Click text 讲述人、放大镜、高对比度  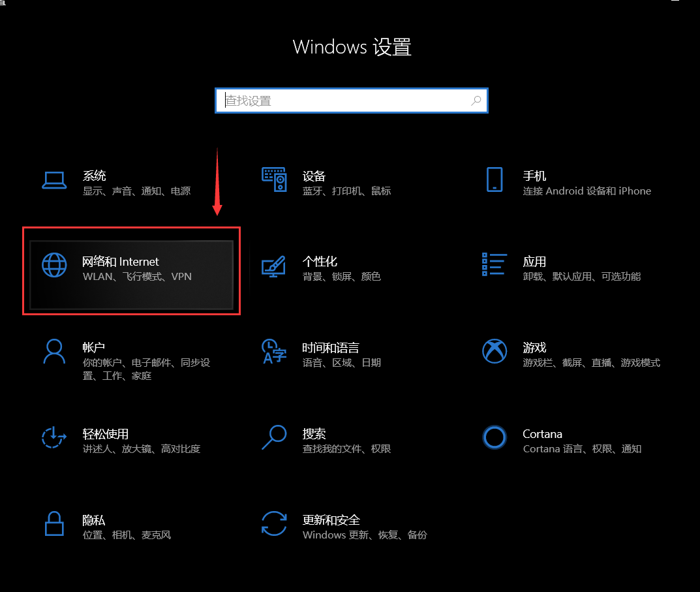142,449
